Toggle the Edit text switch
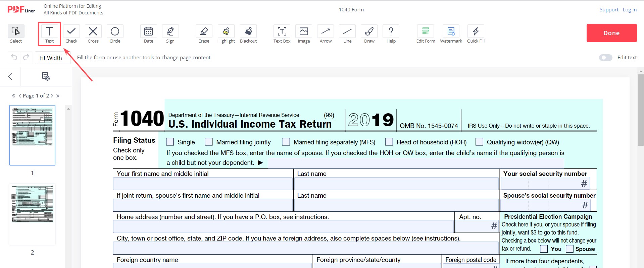Viewport: 644px width, 268px height. tap(605, 58)
